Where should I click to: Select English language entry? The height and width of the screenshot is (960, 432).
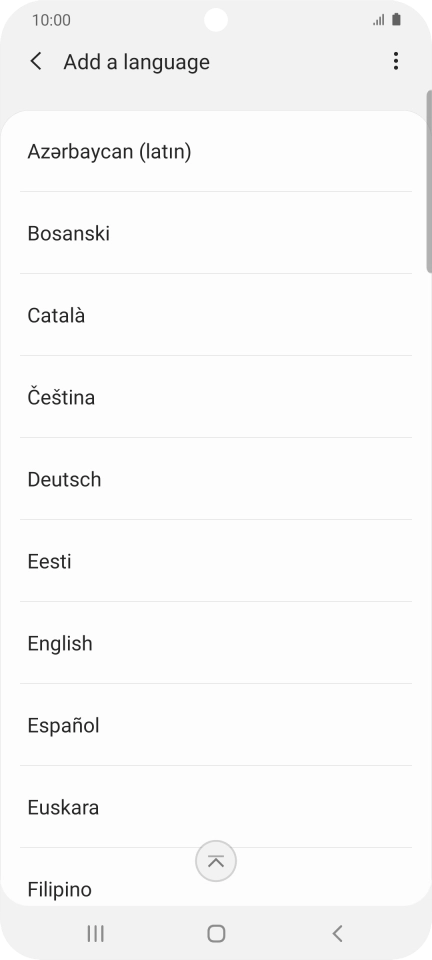(216, 643)
